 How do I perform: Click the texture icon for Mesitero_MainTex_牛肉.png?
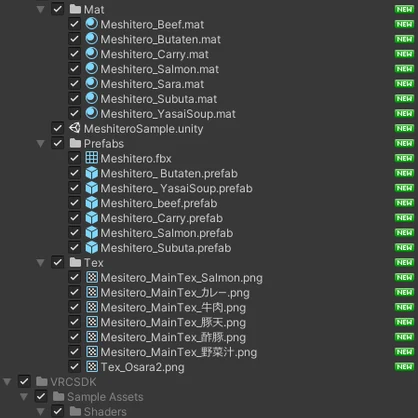pos(92,307)
